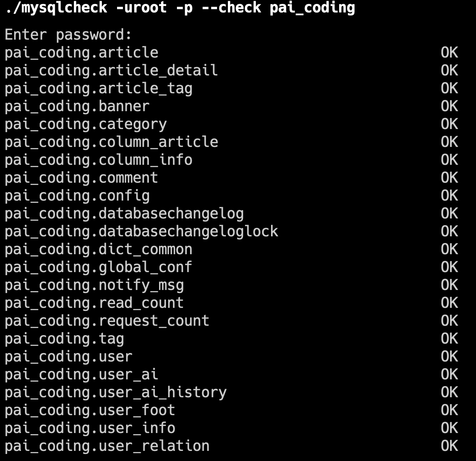Click the OK status for pai_coding.column_info
Viewport: 476px width, 461px height.
tap(449, 160)
